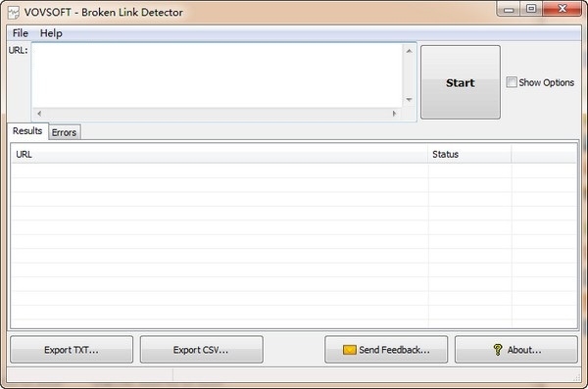Screen dimensions: 588x389
Task: Click the Export CSV button
Action: point(201,350)
